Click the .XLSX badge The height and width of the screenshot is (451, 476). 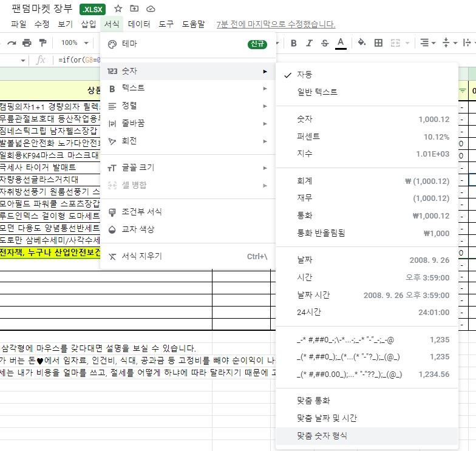coord(92,10)
